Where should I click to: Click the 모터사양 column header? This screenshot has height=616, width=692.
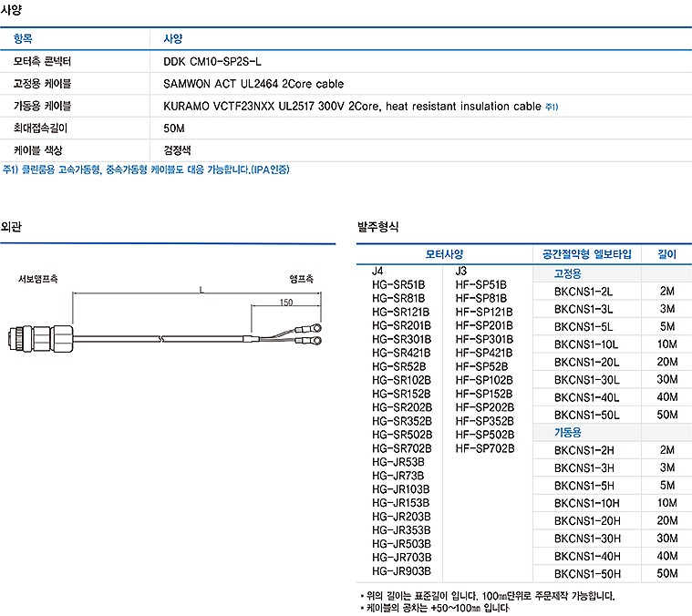[444, 254]
